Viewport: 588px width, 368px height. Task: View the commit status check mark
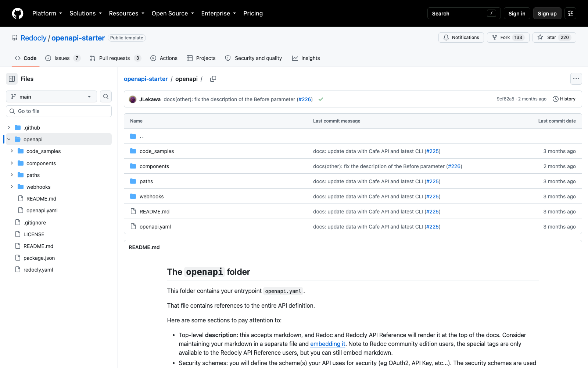(x=321, y=99)
